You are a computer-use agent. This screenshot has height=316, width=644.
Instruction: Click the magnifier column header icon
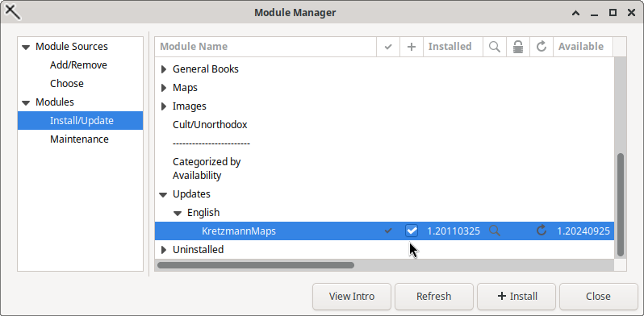point(495,47)
